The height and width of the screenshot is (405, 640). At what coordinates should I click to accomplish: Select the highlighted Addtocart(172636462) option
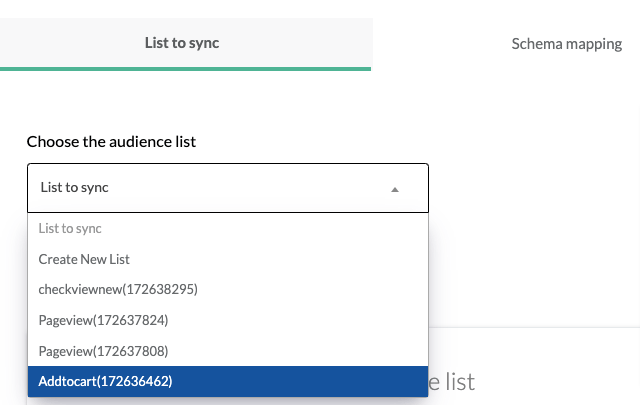coord(228,381)
